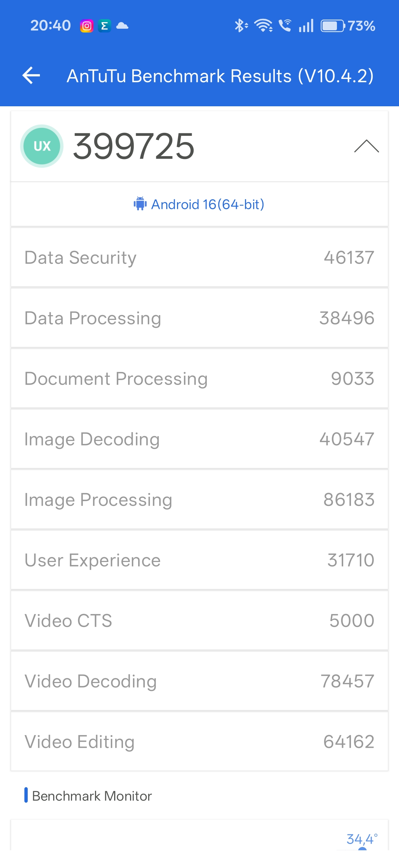This screenshot has width=399, height=868.
Task: Select the Data Security result row
Action: 199,258
